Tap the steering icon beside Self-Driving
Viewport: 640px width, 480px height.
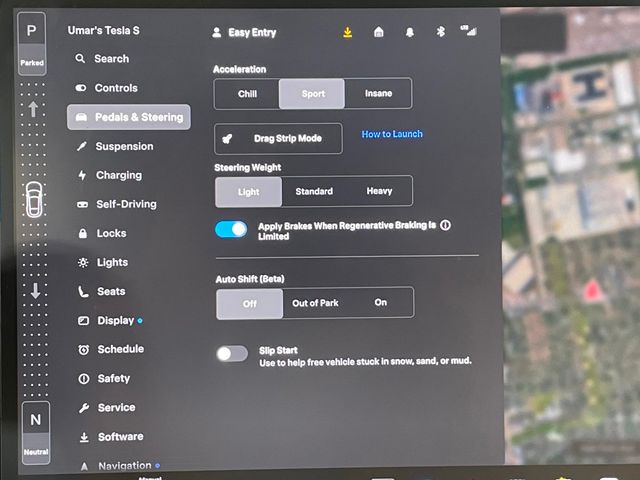pos(82,204)
